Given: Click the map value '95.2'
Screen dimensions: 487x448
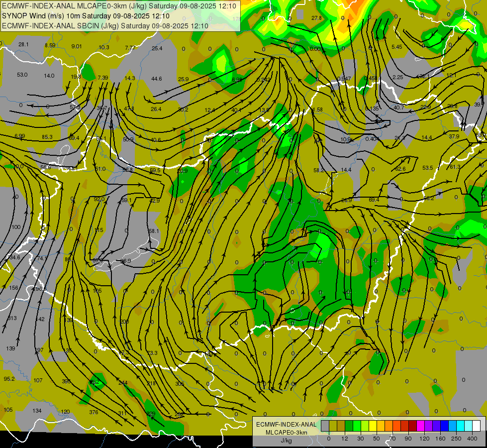Looking at the screenshot, I should click(9, 379).
